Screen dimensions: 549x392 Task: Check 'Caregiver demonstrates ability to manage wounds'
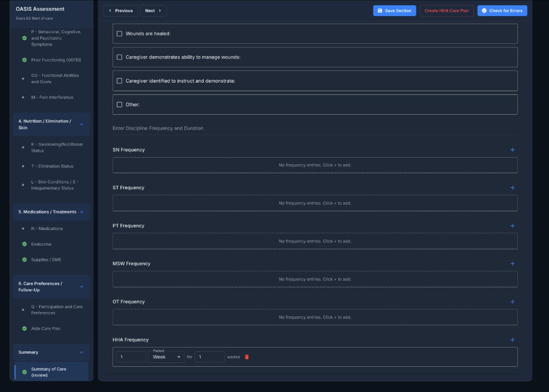[120, 57]
